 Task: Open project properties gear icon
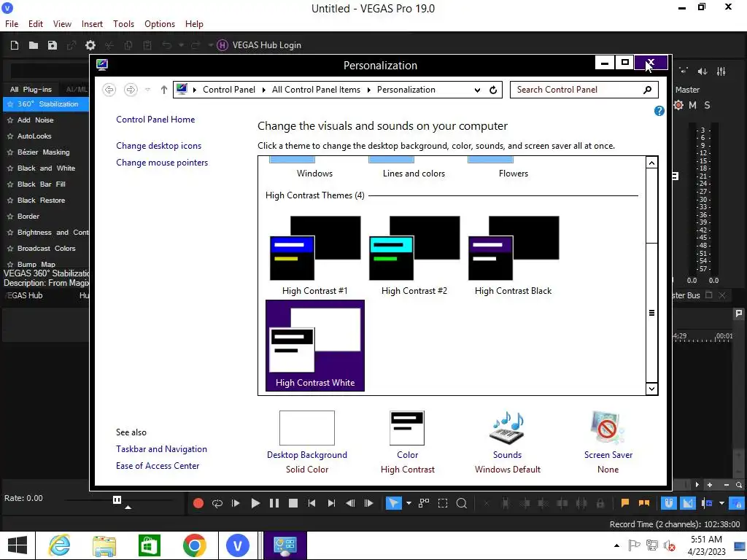point(90,45)
